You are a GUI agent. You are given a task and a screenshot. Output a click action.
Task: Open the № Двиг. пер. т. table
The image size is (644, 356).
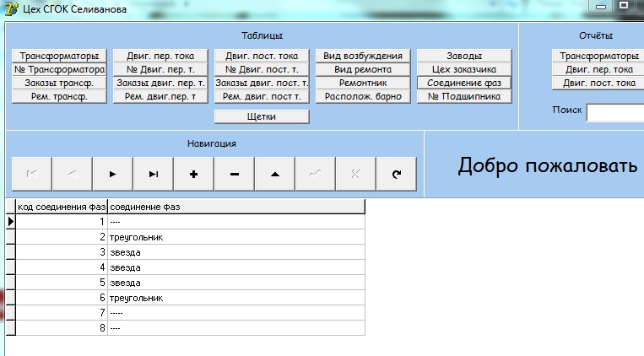point(160,69)
